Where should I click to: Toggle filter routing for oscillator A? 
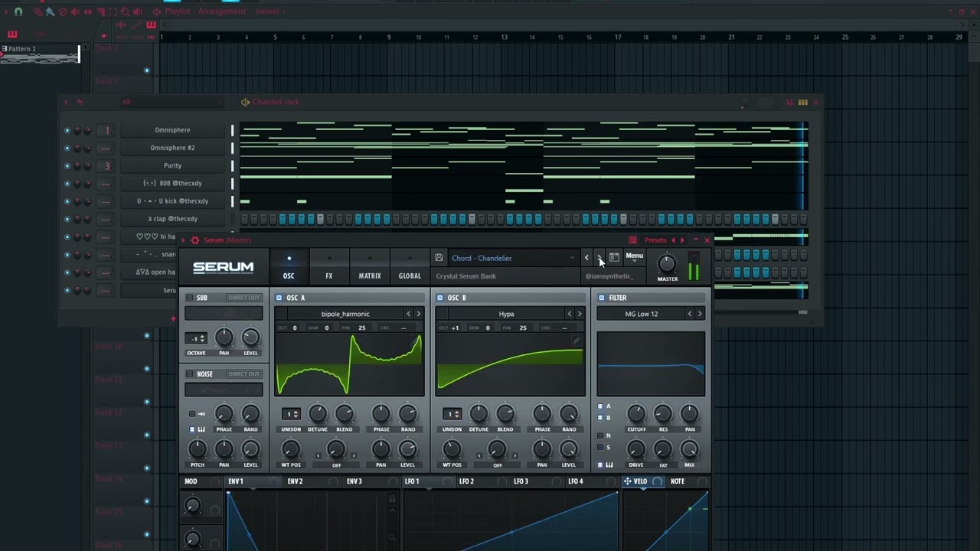click(x=600, y=406)
